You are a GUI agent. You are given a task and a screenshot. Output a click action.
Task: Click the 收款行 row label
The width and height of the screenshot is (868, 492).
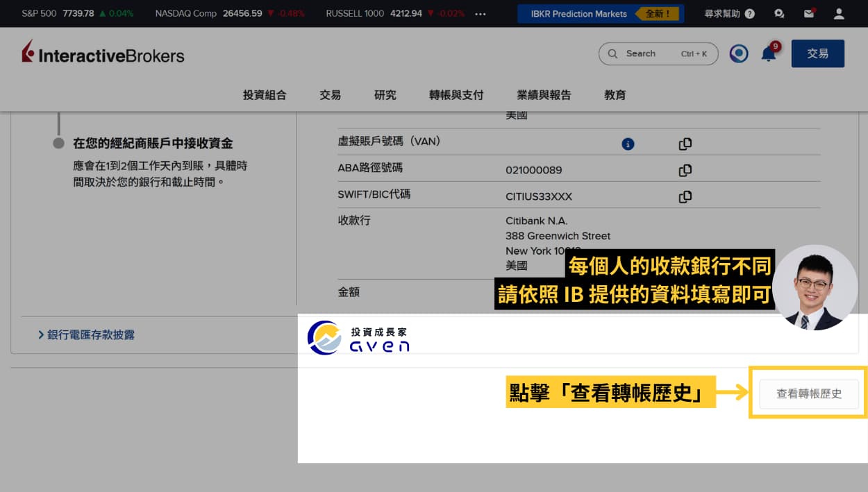pyautogui.click(x=354, y=220)
